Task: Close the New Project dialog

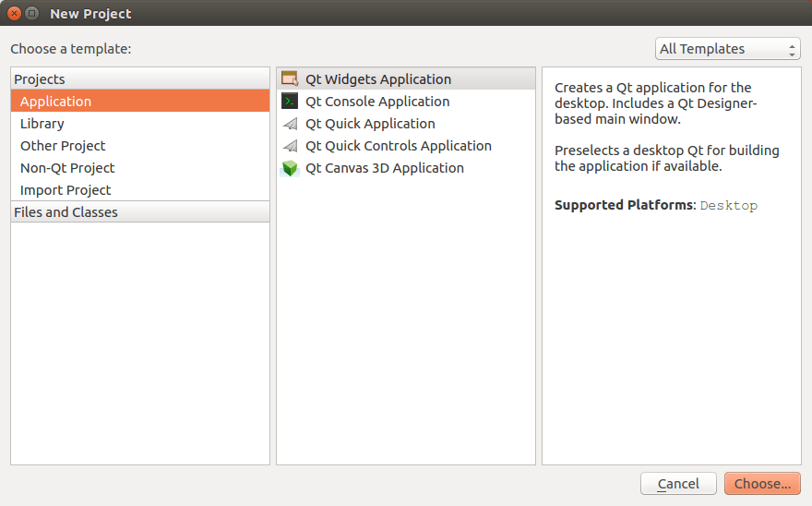Action: (15, 14)
